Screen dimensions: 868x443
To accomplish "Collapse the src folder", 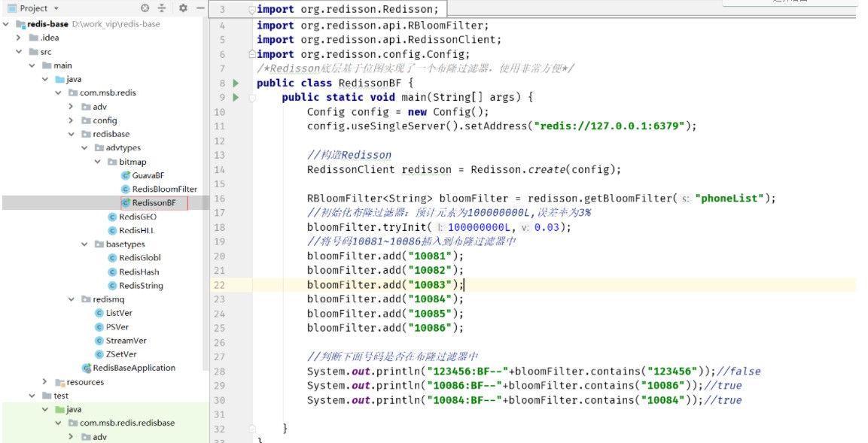I will (x=19, y=51).
